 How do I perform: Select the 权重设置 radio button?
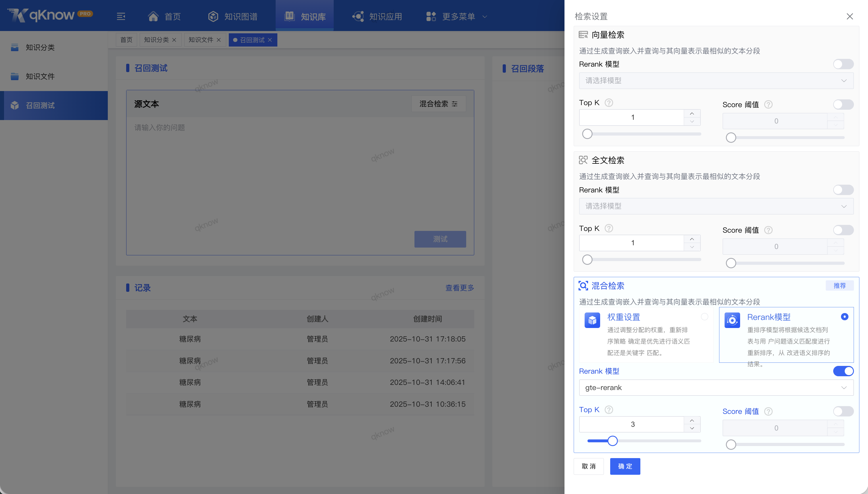click(x=705, y=316)
